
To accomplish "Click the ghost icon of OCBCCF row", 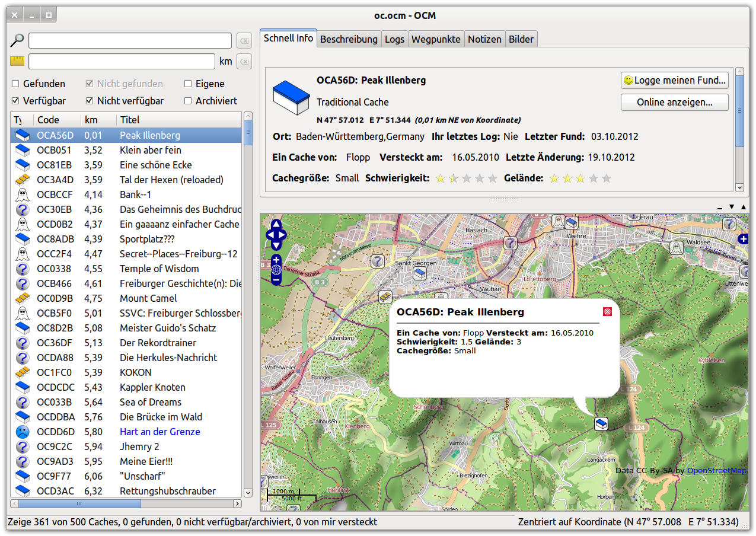I will click(x=22, y=194).
